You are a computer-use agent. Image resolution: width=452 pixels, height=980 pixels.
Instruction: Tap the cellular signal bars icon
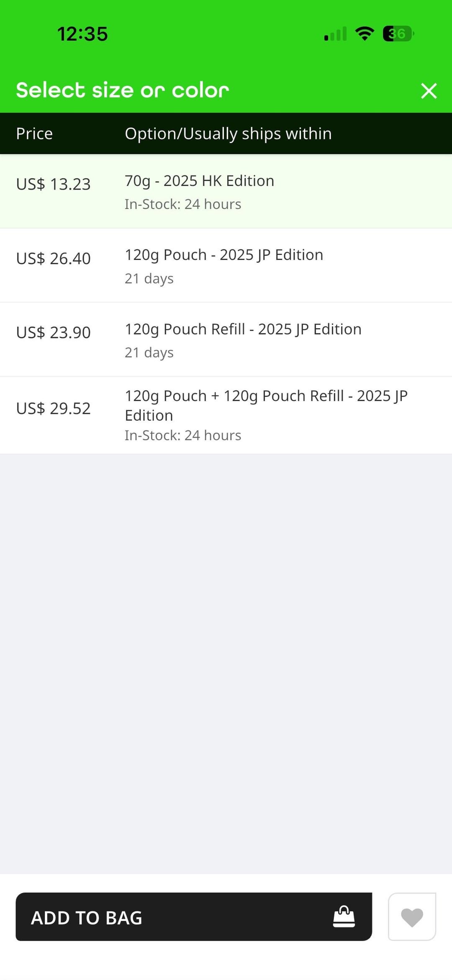(335, 33)
